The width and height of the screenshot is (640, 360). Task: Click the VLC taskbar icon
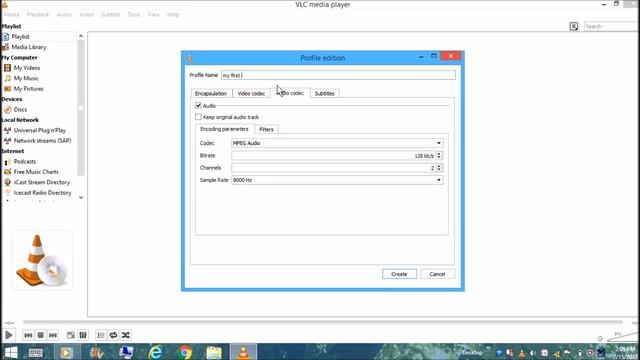pos(243,352)
